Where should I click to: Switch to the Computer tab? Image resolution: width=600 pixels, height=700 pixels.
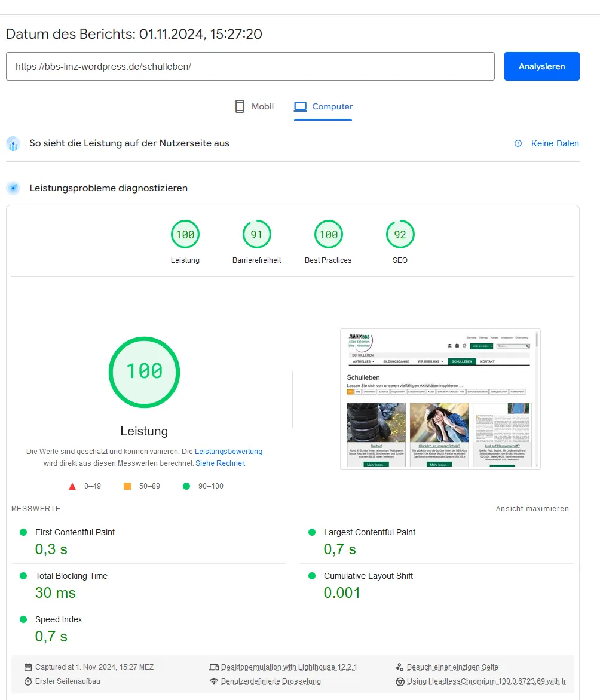point(323,106)
